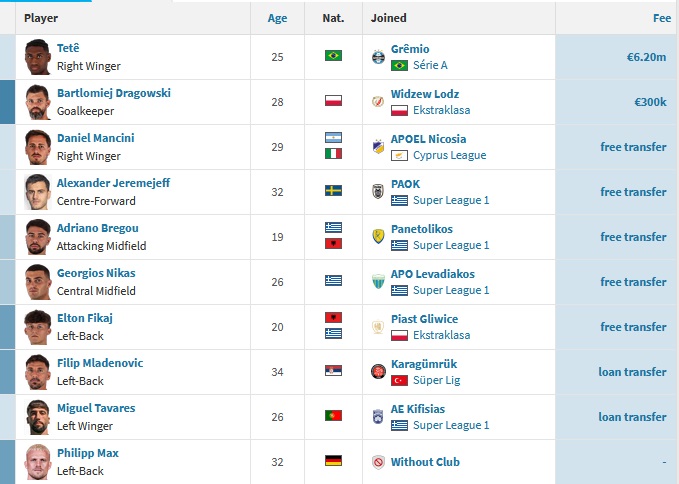
Task: Click Tetê's Brazil nationality flag
Action: pyautogui.click(x=333, y=56)
